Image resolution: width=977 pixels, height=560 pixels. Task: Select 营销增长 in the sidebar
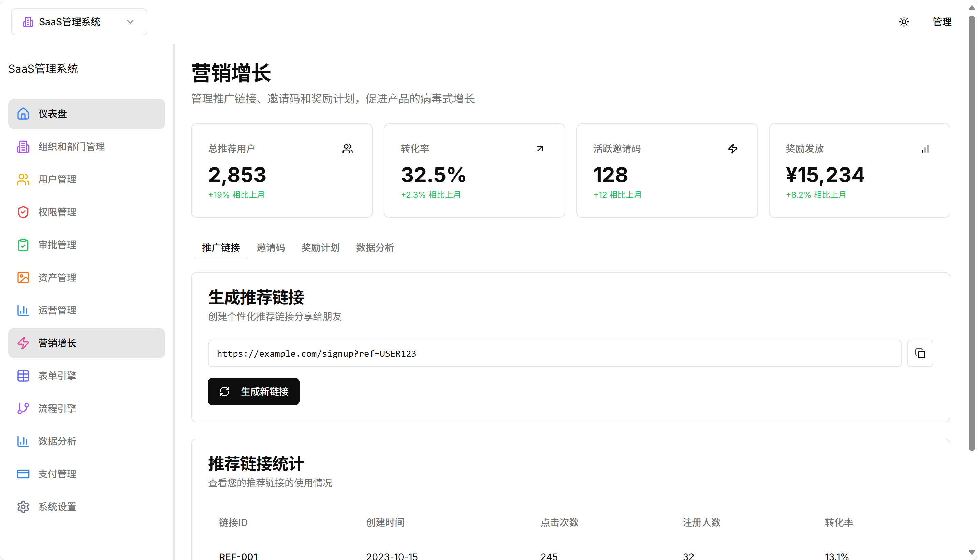coord(87,343)
